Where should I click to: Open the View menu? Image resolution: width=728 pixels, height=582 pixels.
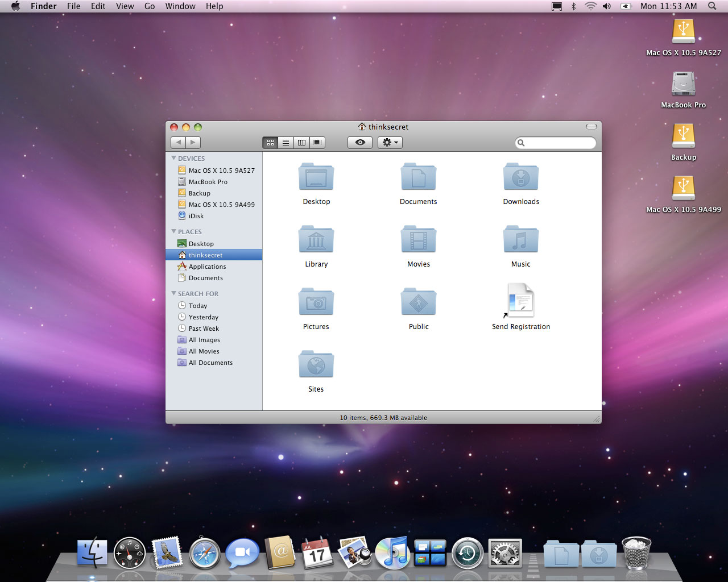click(125, 6)
